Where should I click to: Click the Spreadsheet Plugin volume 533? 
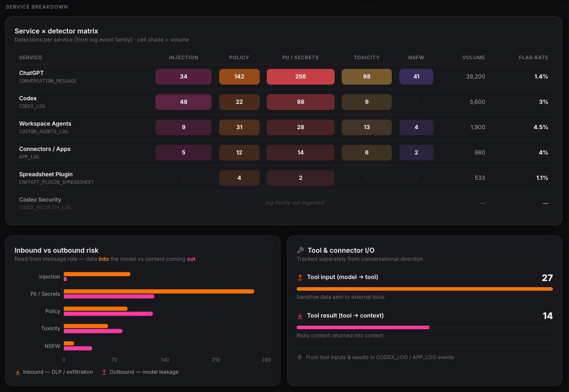click(x=480, y=178)
